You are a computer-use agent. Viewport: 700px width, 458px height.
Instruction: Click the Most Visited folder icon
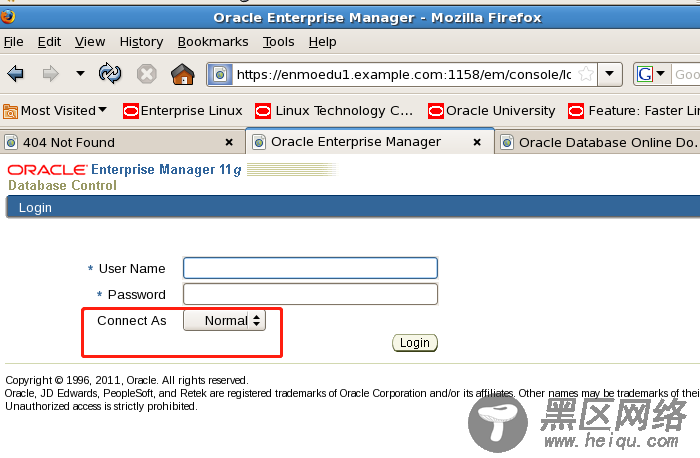coord(10,111)
